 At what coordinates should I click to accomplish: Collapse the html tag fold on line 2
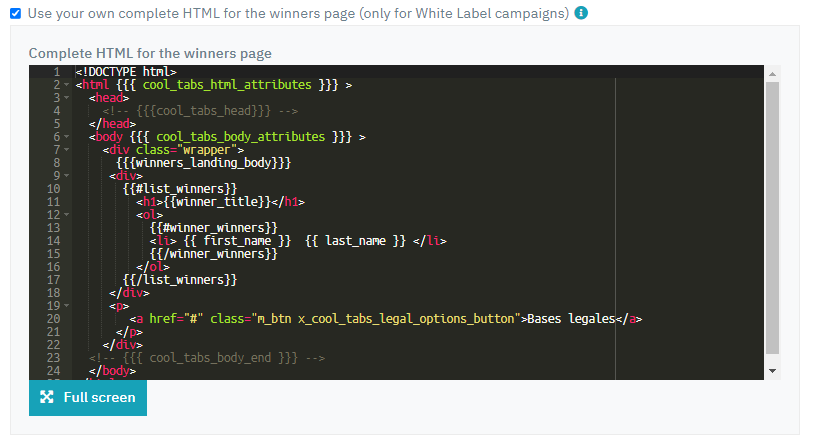(x=66, y=85)
